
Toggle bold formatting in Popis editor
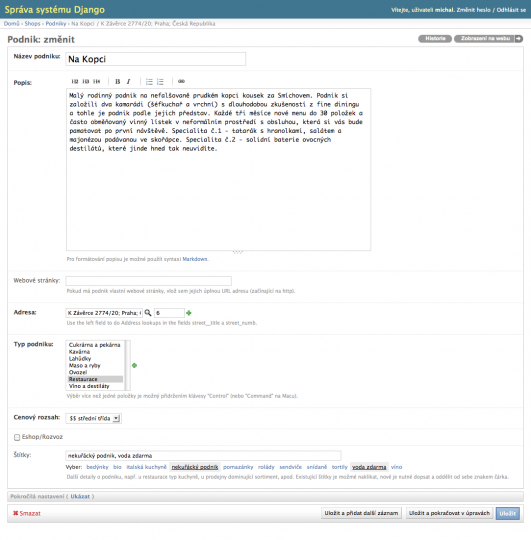(x=117, y=82)
